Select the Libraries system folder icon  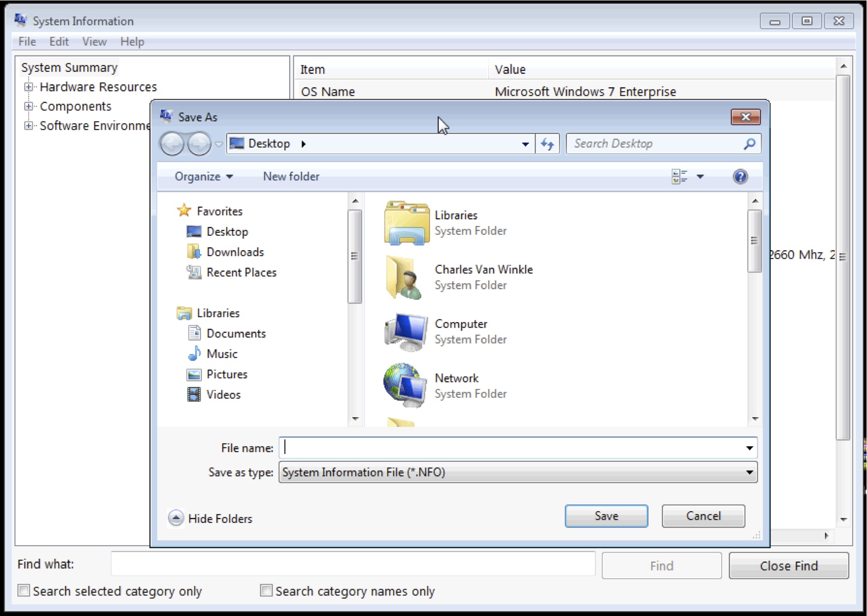pyautogui.click(x=407, y=223)
